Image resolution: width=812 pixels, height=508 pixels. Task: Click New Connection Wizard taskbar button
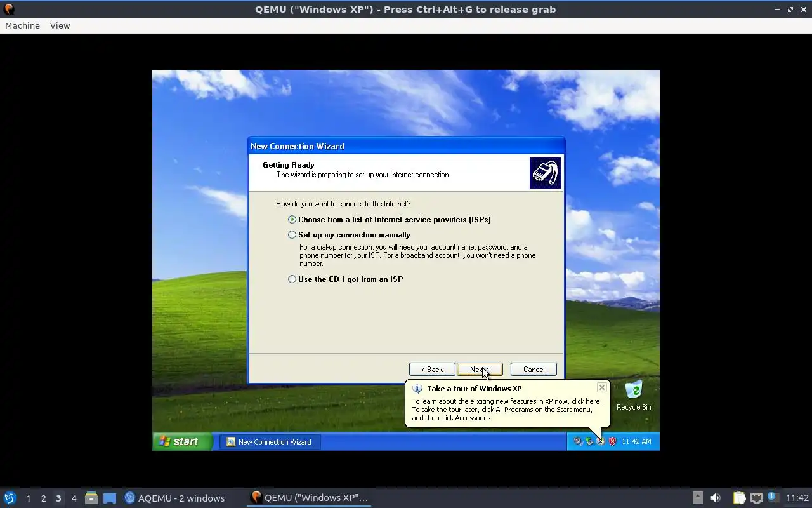[270, 442]
